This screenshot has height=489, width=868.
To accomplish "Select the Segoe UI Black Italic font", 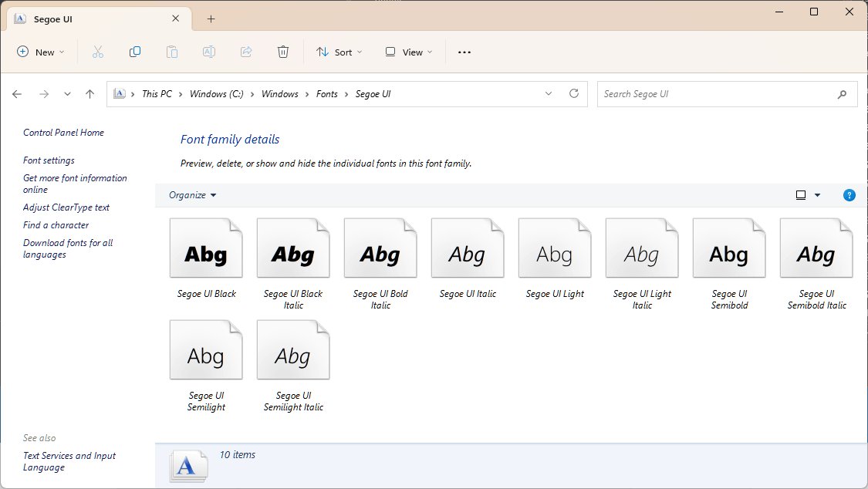I will 293,264.
